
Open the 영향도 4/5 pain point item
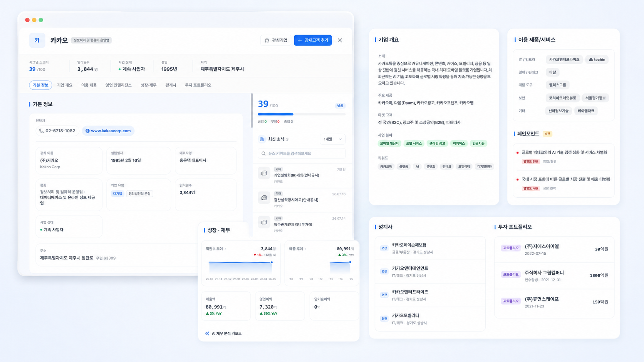(x=563, y=184)
